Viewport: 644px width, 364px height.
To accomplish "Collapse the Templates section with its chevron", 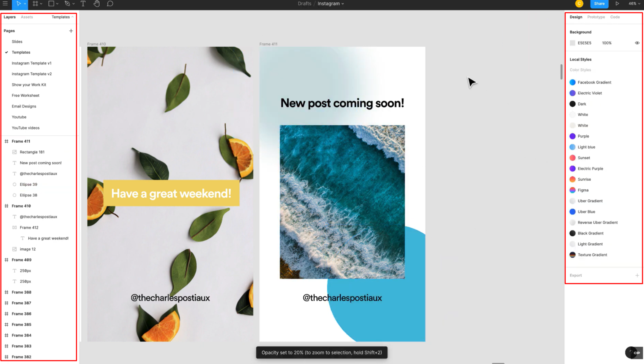I will [x=72, y=17].
